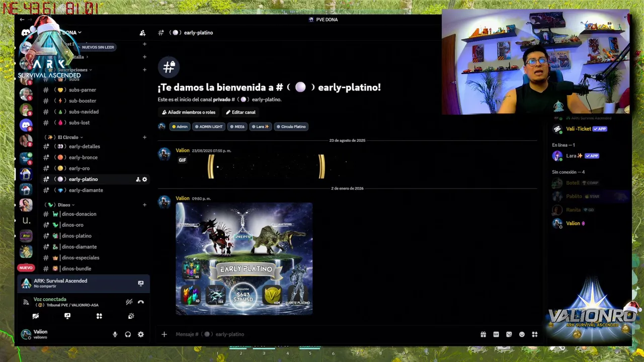Toggle microphone mute in user panel
644x362 pixels.
(115, 334)
